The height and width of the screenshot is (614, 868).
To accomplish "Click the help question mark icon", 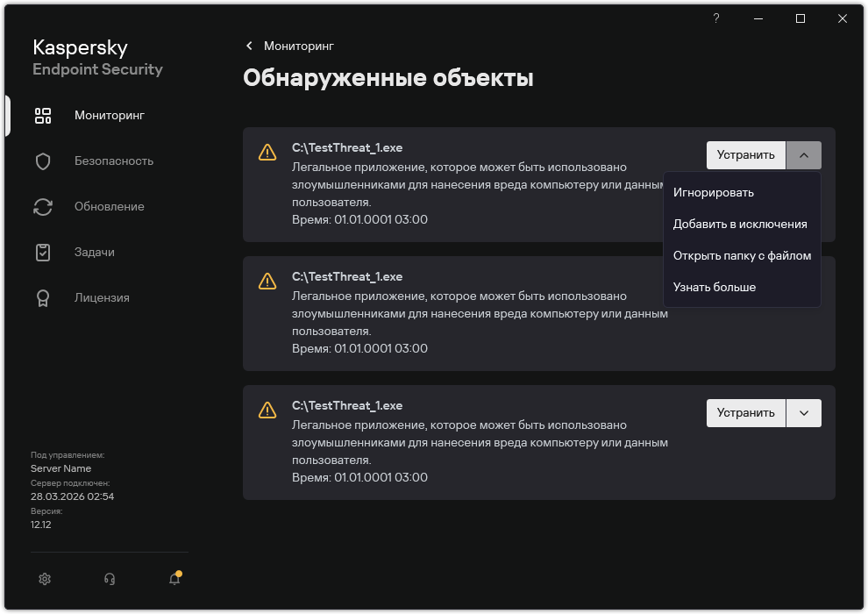I will [715, 18].
